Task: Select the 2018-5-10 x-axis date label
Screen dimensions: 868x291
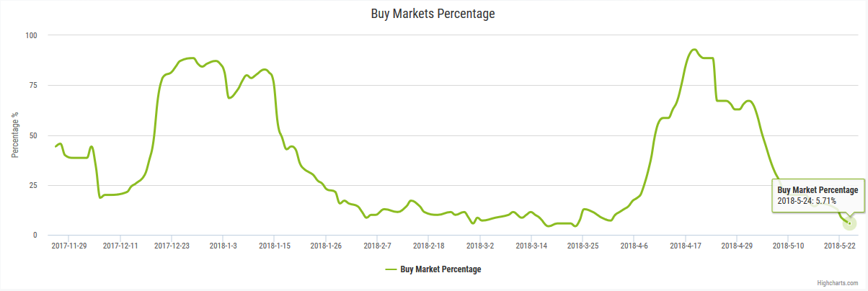Action: coord(788,246)
